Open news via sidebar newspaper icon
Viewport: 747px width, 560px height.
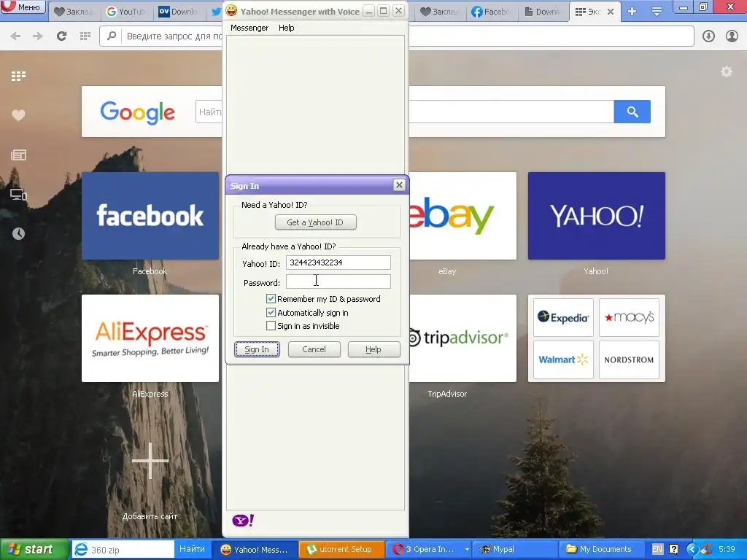coord(18,155)
